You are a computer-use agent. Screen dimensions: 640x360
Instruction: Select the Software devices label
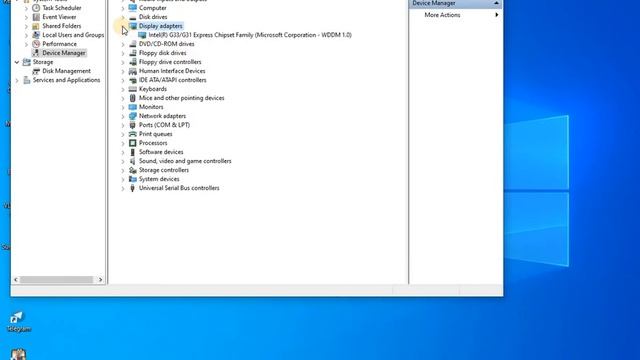[x=161, y=152]
